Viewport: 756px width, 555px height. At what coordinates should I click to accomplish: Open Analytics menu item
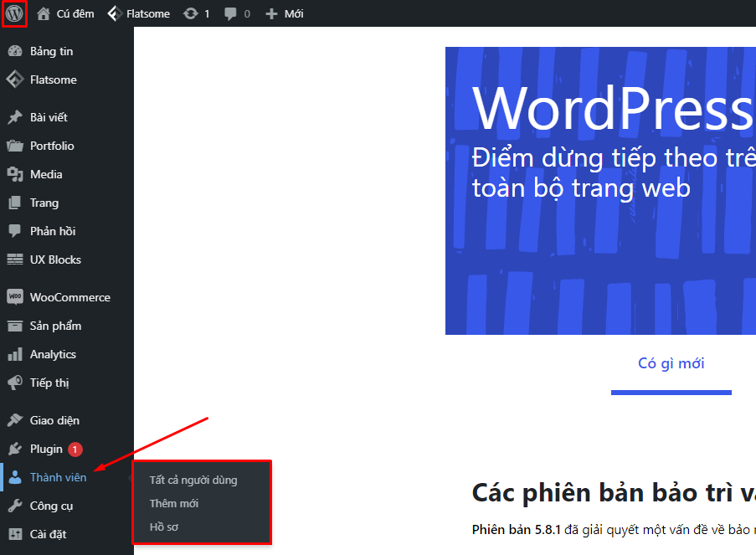tap(53, 354)
